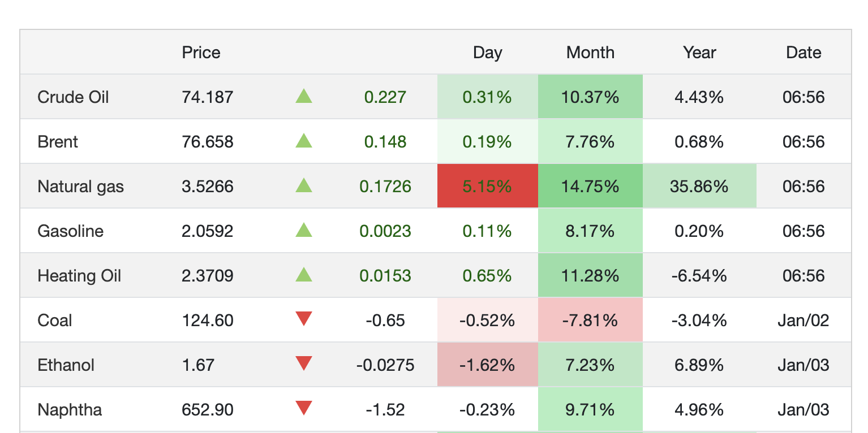This screenshot has width=868, height=433.
Task: Click Ethanol change value -0.0275
Action: [x=385, y=365]
